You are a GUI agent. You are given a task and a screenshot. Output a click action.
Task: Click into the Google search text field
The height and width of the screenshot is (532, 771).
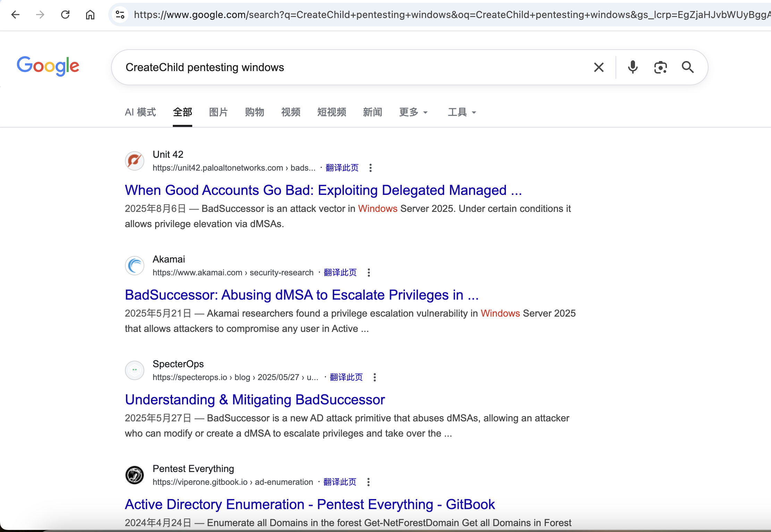click(x=347, y=67)
